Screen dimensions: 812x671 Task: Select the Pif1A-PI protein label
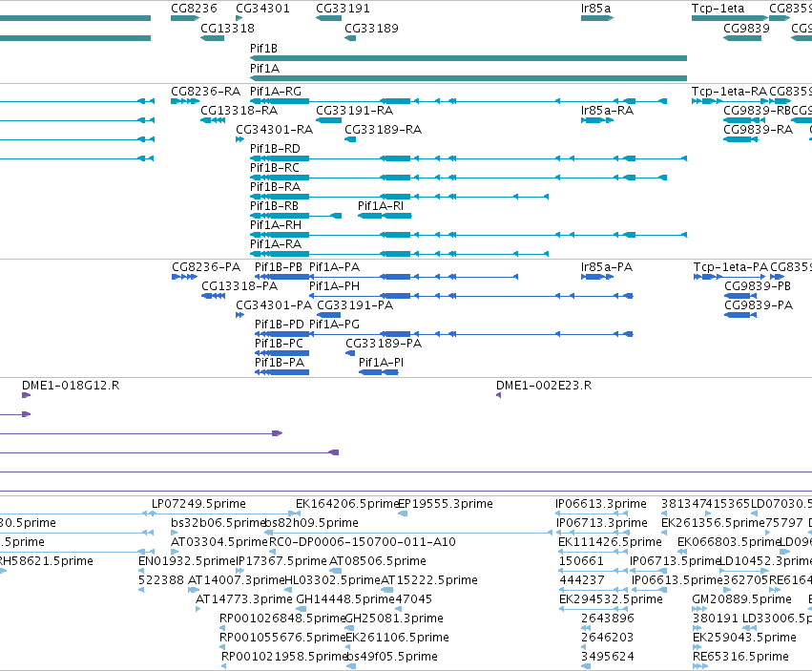(x=381, y=363)
